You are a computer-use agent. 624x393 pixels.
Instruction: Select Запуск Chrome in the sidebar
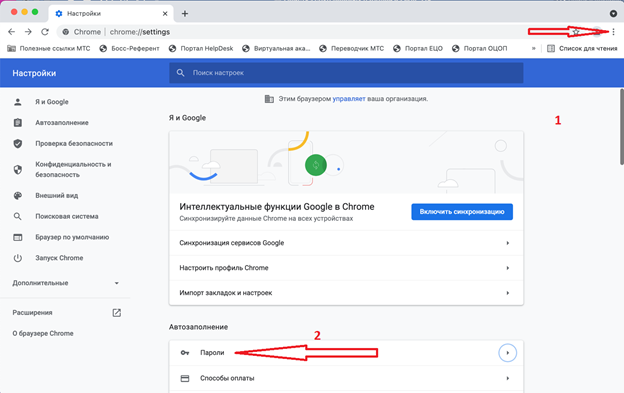(59, 258)
